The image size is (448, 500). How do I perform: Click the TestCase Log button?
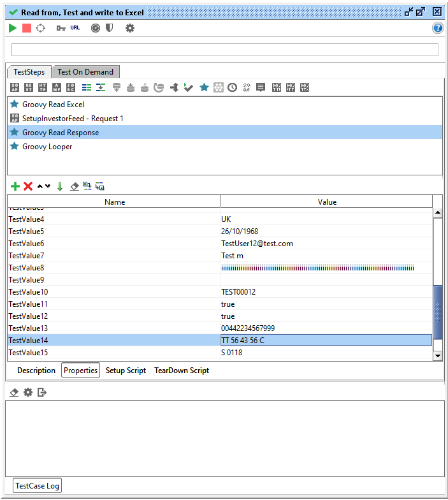tap(38, 486)
